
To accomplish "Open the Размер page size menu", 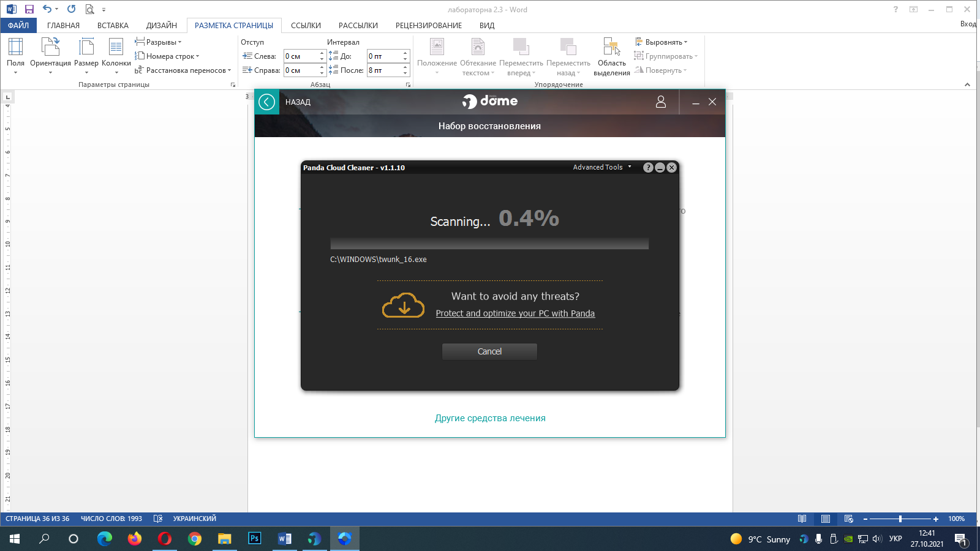I will tap(86, 56).
